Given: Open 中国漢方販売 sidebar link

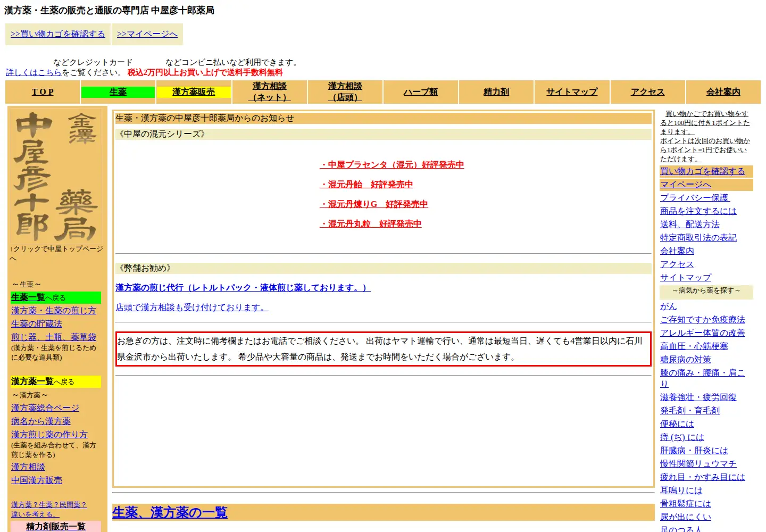Looking at the screenshot, I should (37, 480).
